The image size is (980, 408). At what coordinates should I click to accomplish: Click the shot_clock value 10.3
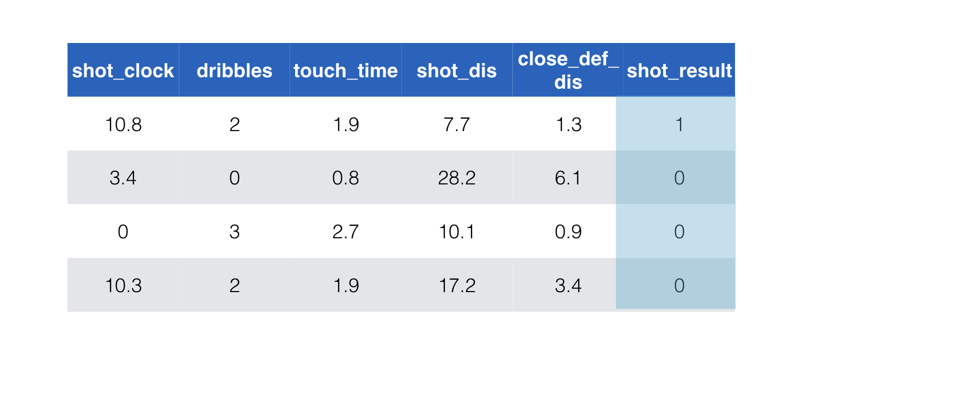tap(123, 286)
